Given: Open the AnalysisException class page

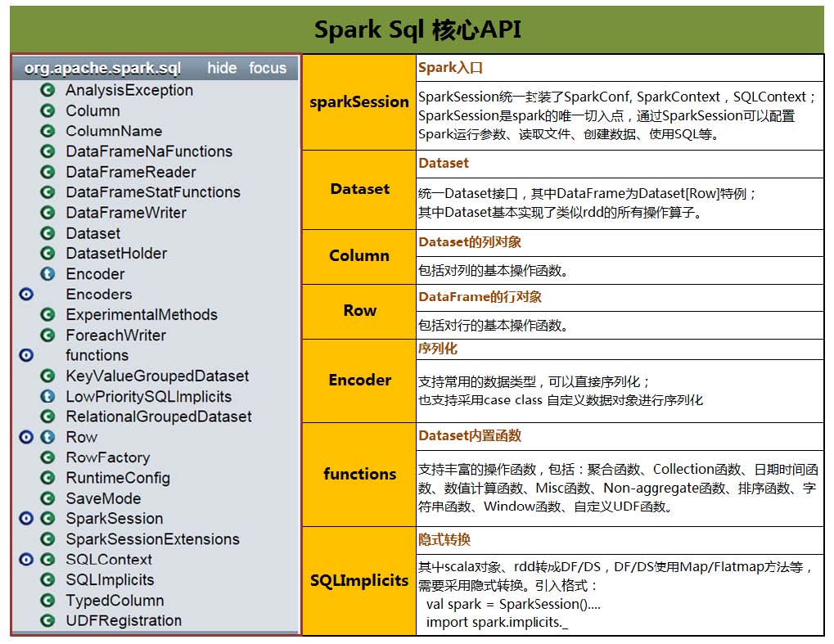Looking at the screenshot, I should pos(129,90).
